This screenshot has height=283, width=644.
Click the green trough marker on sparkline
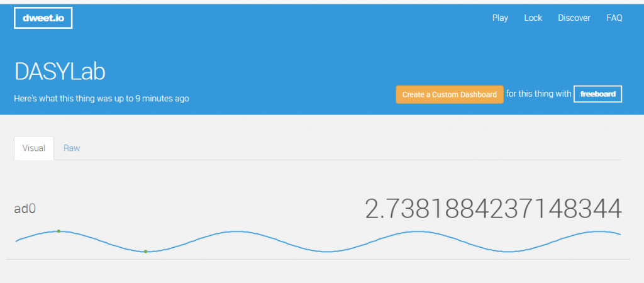[146, 252]
